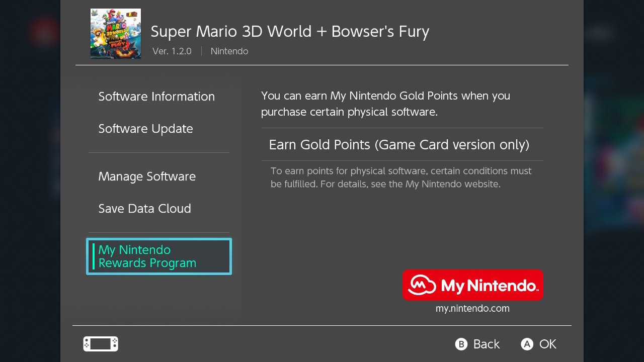The height and width of the screenshot is (362, 644).
Task: Click the gold points description paragraph at top
Action: tap(385, 104)
